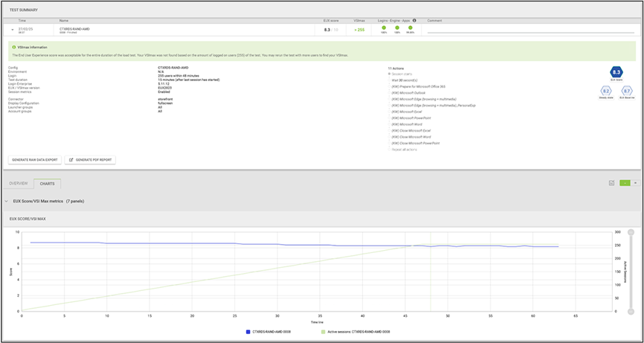Click the info icon beside Logins-Engine-Apps header
644x343 pixels.
414,21
